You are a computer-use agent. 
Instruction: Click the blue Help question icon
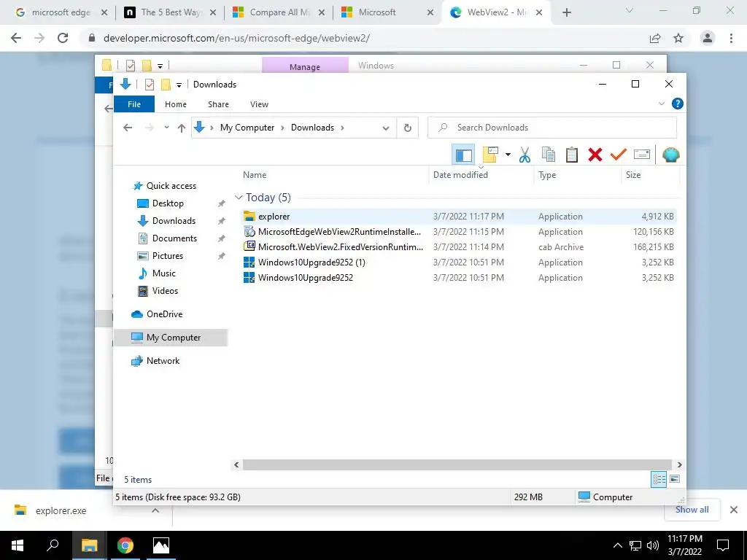[677, 104]
